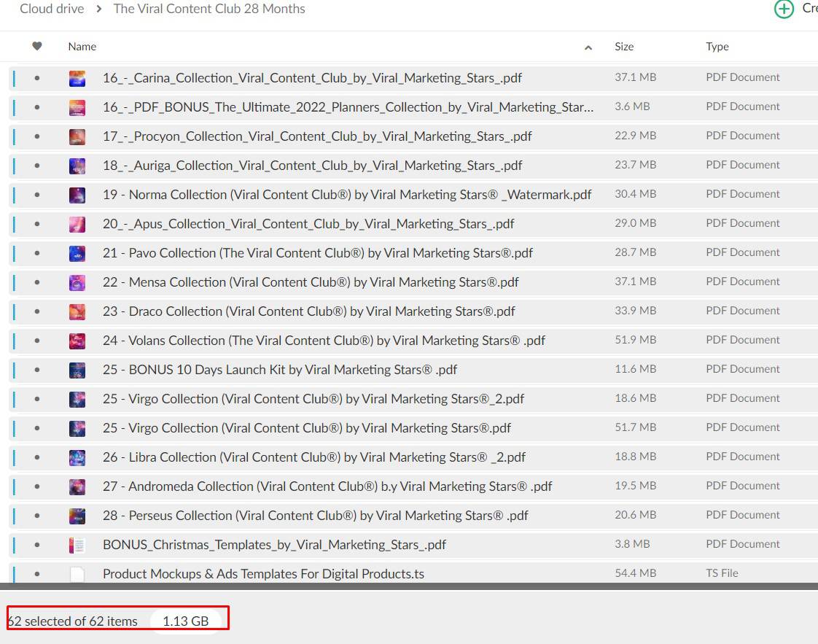Viewport: 818px width, 644px height.
Task: Click the 19 Norma Collection file icon
Action: (x=77, y=195)
